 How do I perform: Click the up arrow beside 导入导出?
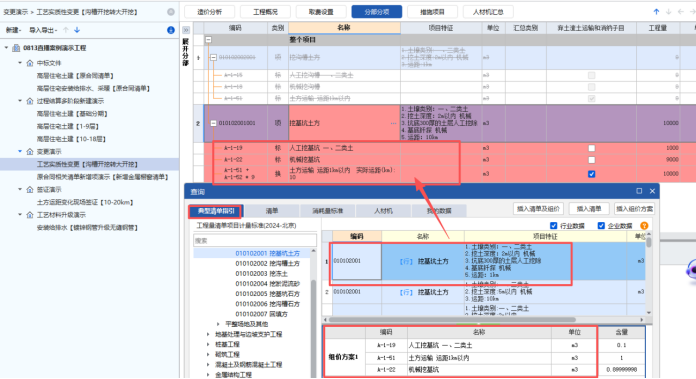point(66,30)
